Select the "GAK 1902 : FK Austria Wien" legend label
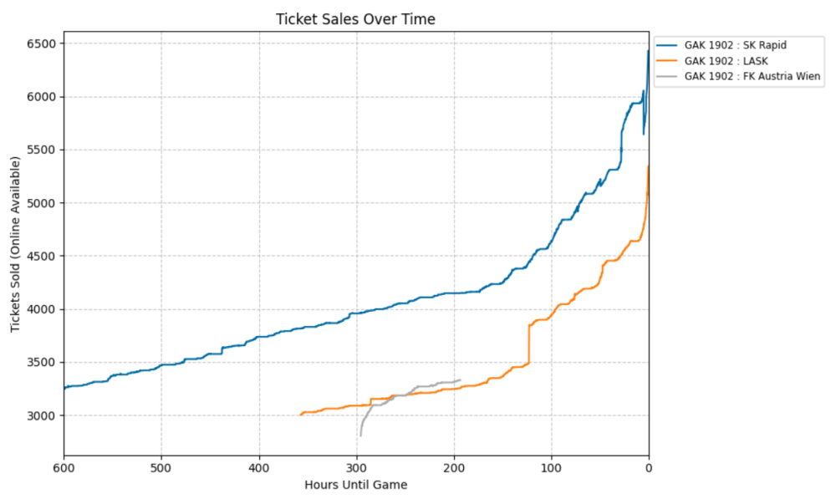Screen dimensions: 836x504 pyautogui.click(x=752, y=77)
